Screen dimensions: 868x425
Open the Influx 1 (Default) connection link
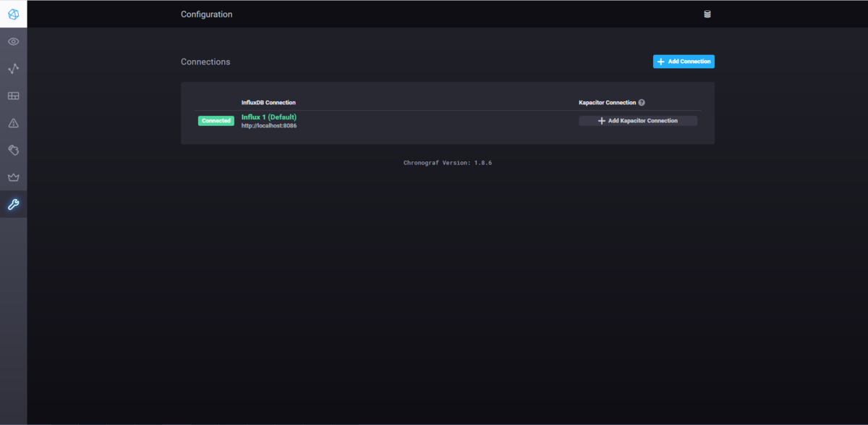point(269,117)
